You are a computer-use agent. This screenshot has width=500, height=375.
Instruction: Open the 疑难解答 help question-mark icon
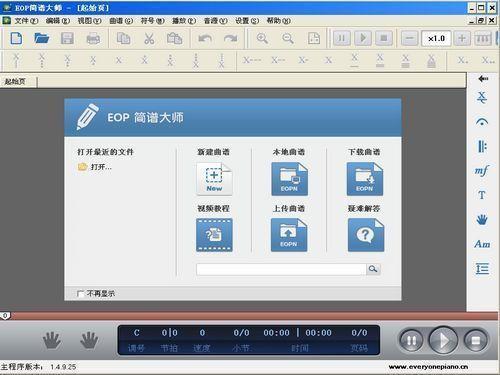pos(366,235)
